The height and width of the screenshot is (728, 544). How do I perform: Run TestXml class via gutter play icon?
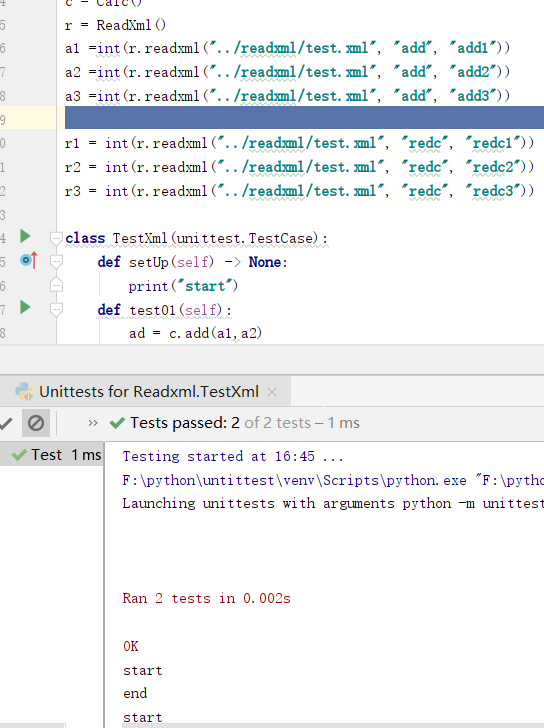[x=25, y=236]
